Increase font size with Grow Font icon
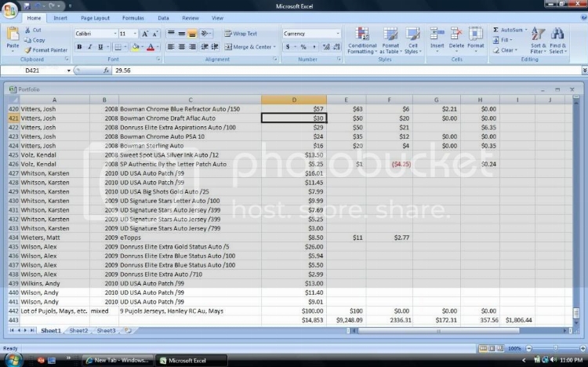Screen dimensions: 588x367 tap(145, 34)
